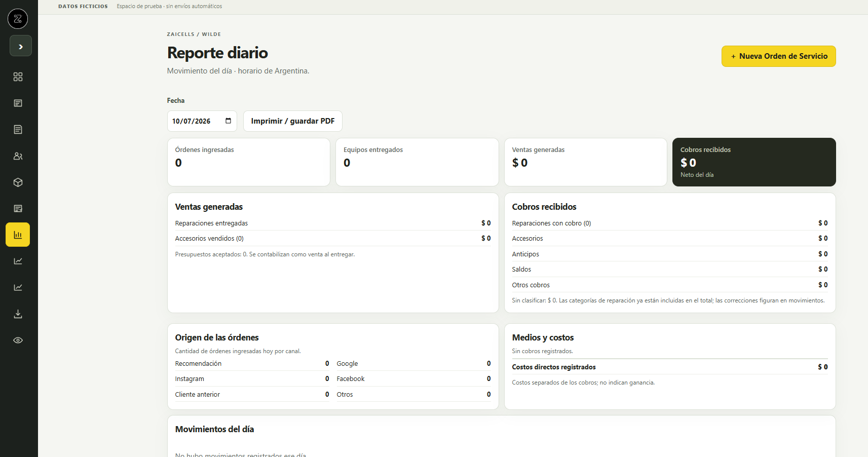Click the Otros channel row
868x457 pixels.
point(413,394)
